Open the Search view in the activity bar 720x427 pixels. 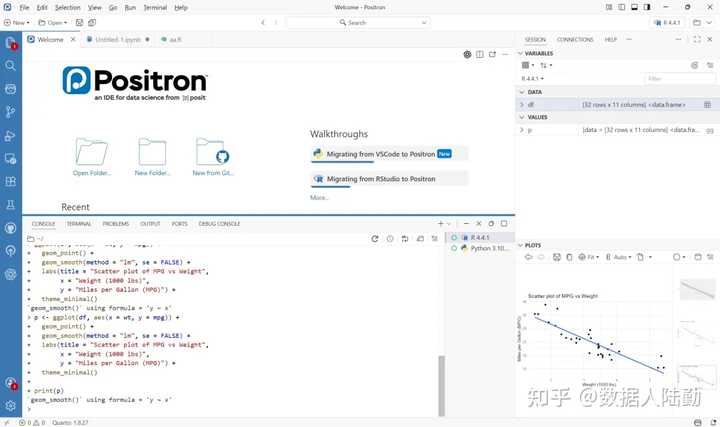(10, 66)
